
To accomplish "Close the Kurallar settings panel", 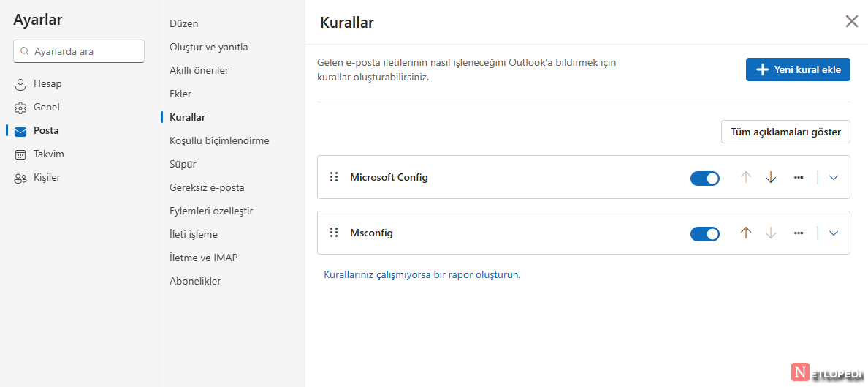I will click(851, 21).
